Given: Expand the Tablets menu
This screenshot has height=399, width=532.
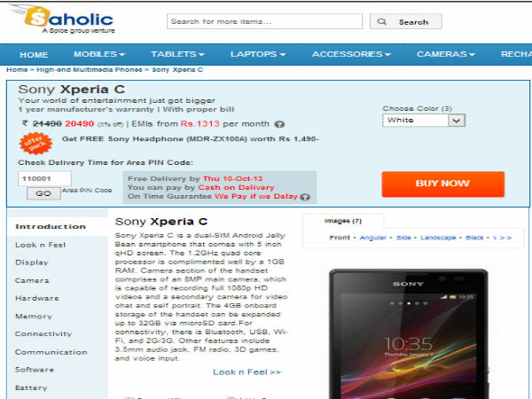Looking at the screenshot, I should tap(177, 54).
